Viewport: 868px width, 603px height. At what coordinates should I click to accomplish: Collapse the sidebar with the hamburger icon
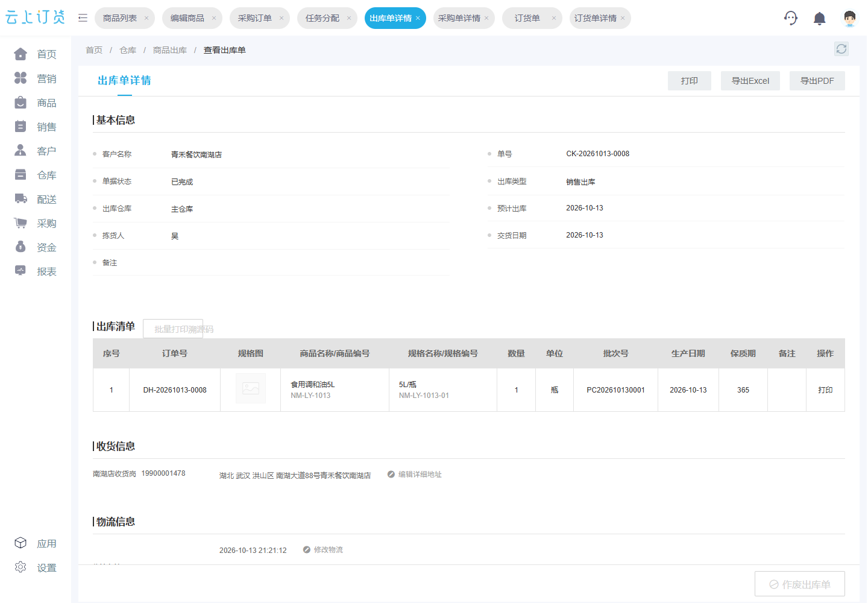click(83, 18)
